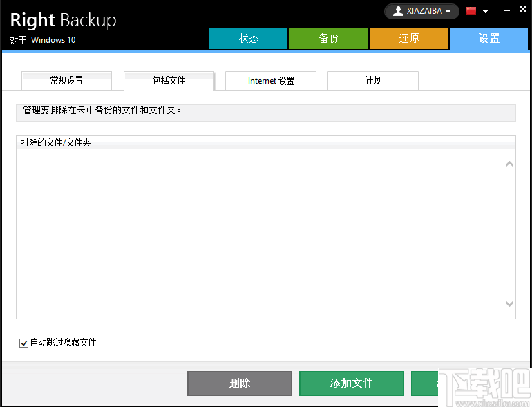Image resolution: width=532 pixels, height=407 pixels.
Task: Switch to the 备份 tab
Action: 328,39
